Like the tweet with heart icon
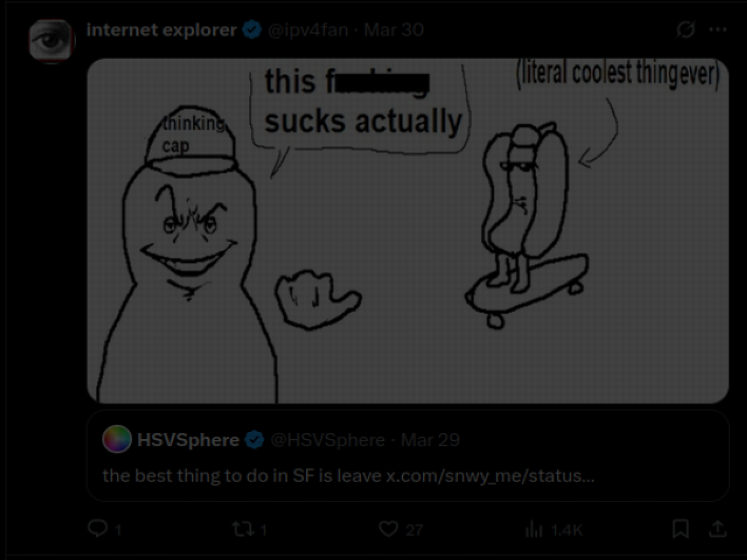The width and height of the screenshot is (747, 560). click(x=389, y=529)
